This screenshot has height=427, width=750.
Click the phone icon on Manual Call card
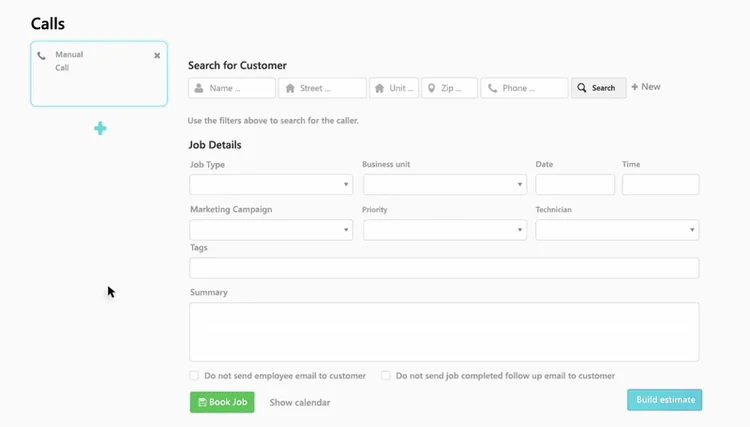click(42, 56)
